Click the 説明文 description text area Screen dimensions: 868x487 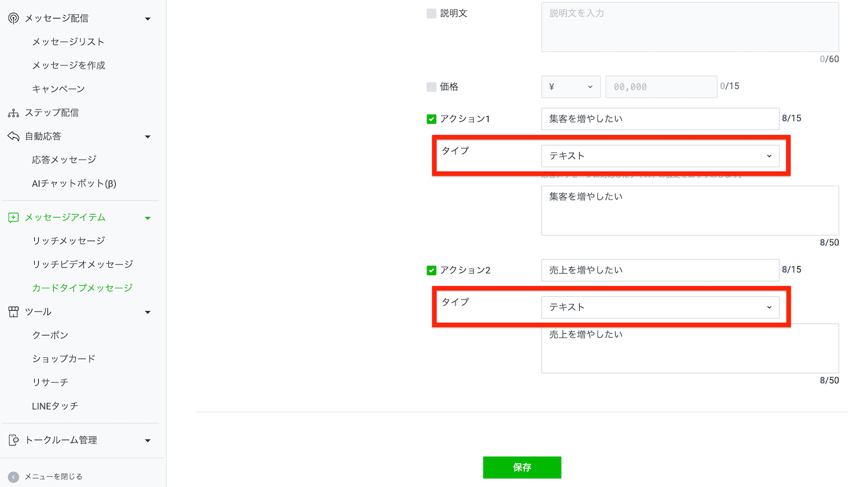coord(690,27)
